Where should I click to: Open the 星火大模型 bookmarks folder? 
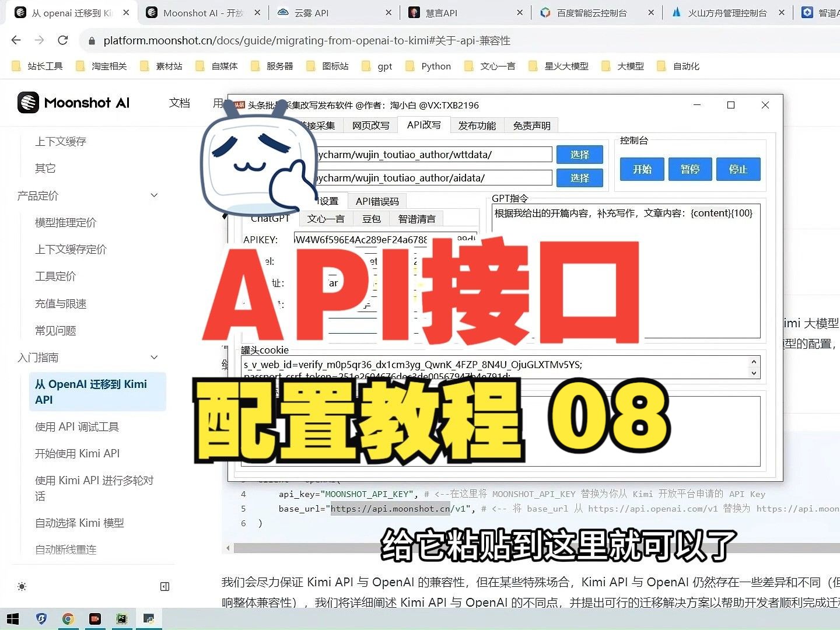[559, 66]
